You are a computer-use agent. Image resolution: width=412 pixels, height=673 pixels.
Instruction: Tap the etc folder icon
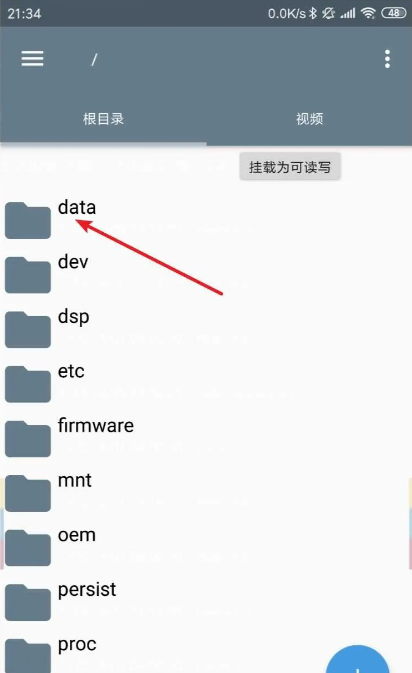(28, 384)
